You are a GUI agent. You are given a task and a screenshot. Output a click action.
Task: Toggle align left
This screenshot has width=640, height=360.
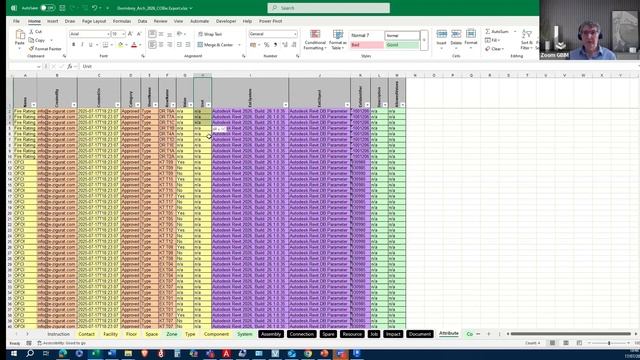click(152, 45)
